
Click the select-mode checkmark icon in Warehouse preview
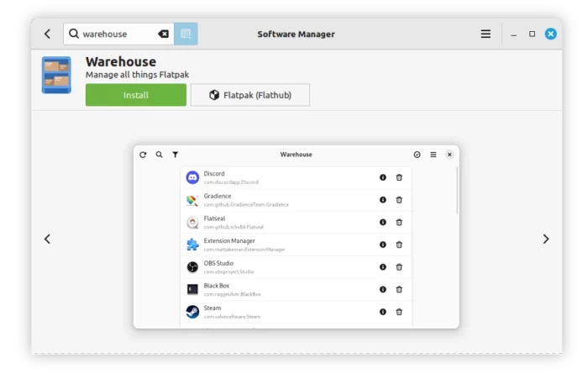(417, 155)
